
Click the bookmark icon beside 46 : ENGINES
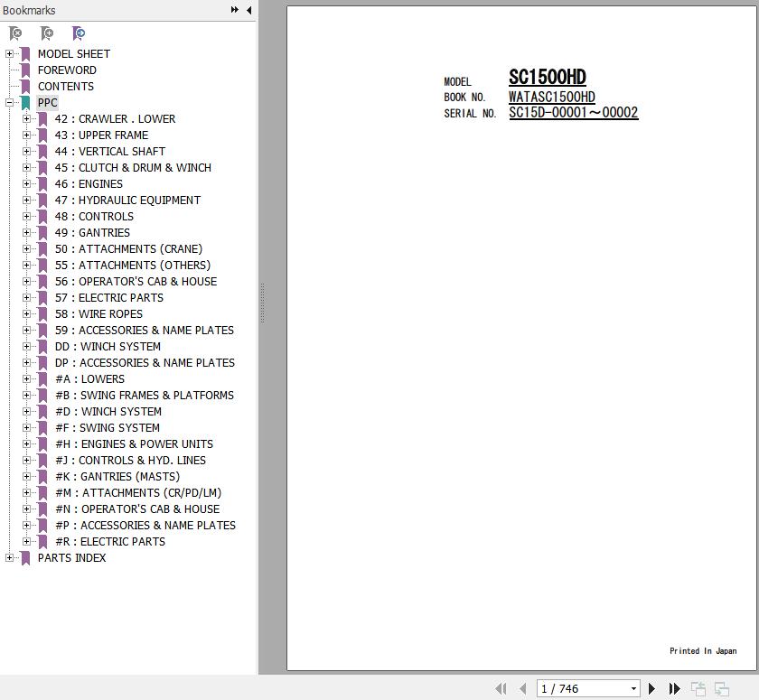pos(42,184)
